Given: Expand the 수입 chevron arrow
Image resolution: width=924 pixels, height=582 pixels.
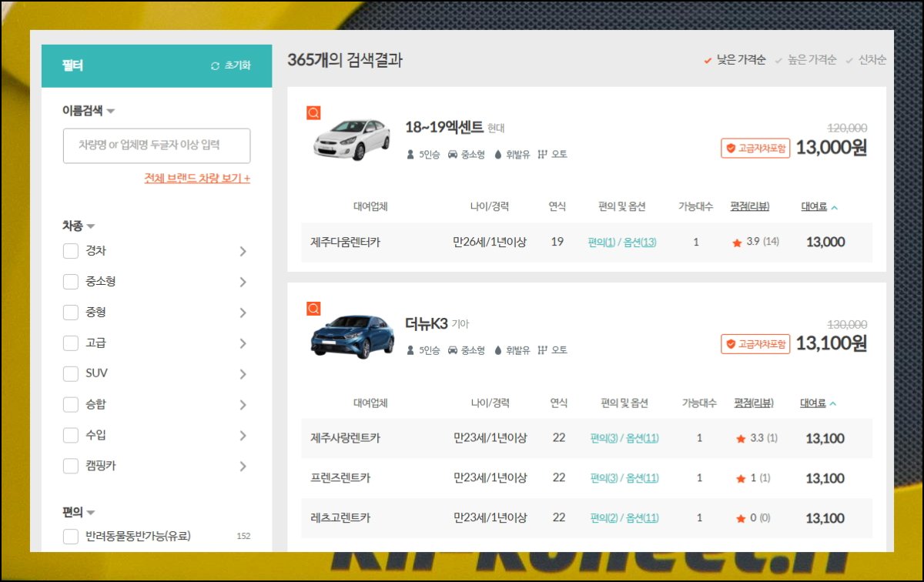Looking at the screenshot, I should (243, 436).
